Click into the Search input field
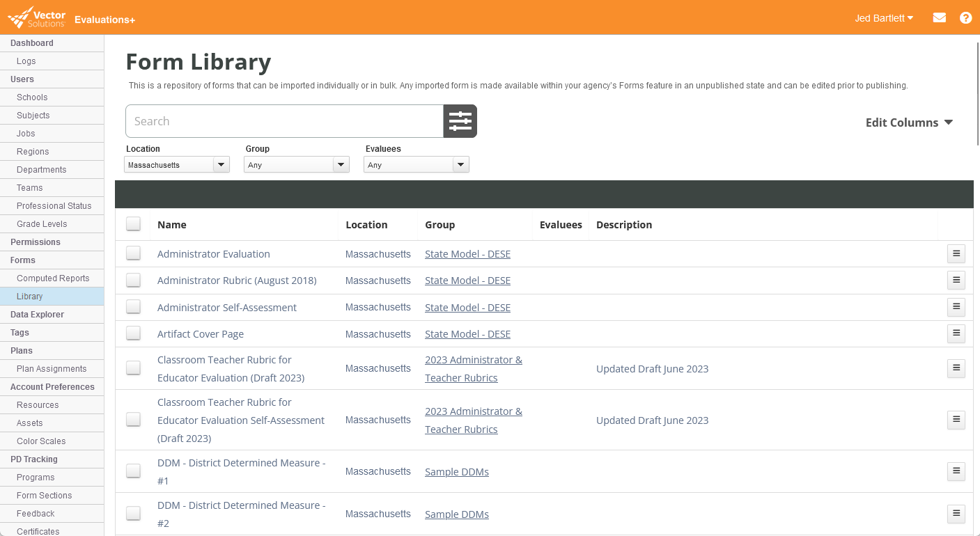 click(x=284, y=121)
